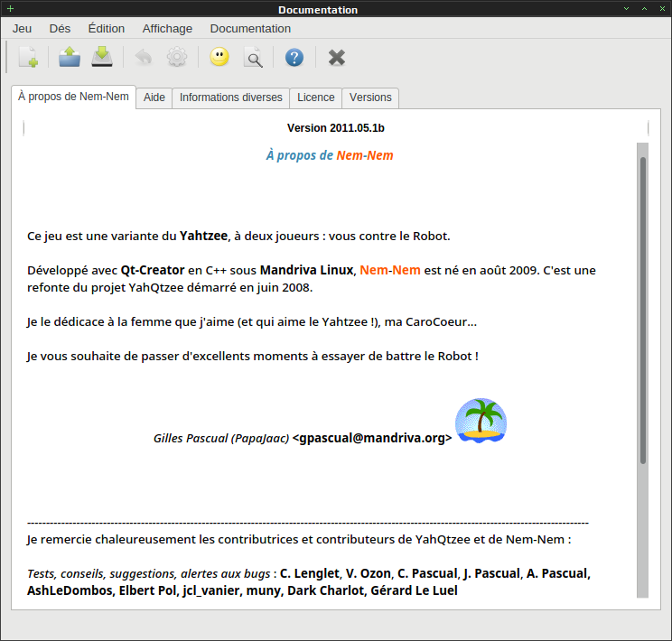Open the Affichage menu
672x641 pixels.
click(x=167, y=29)
